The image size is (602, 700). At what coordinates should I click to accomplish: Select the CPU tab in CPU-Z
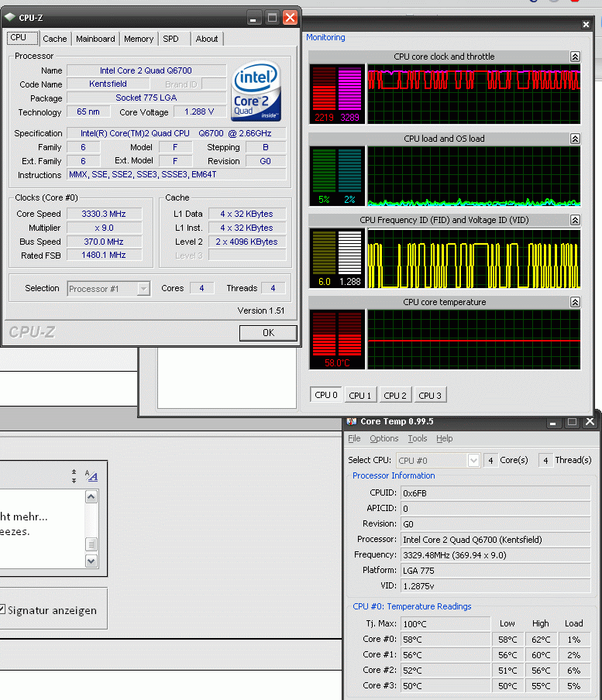(22, 38)
